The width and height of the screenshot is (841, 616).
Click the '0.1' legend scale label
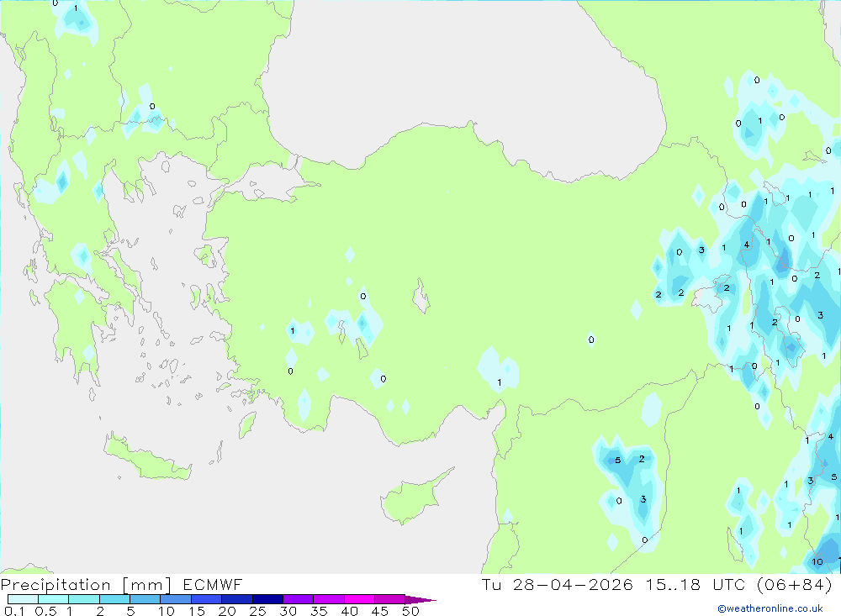[14, 611]
